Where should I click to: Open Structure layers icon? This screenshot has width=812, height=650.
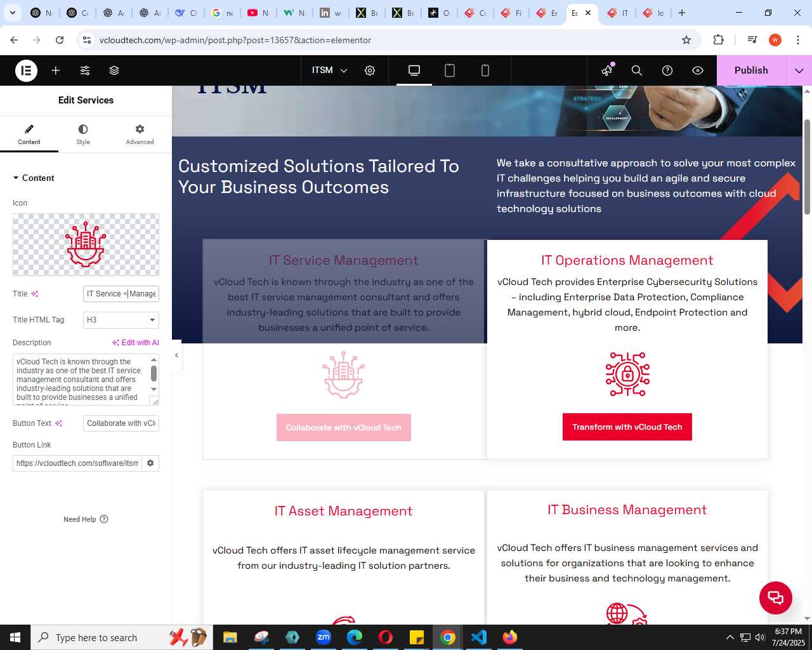tap(114, 70)
